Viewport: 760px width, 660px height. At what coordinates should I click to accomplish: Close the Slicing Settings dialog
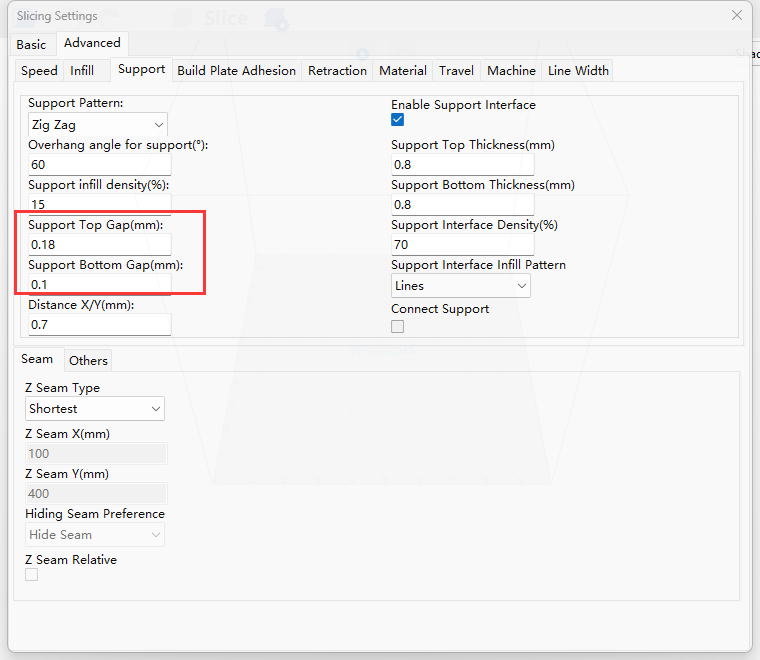737,15
